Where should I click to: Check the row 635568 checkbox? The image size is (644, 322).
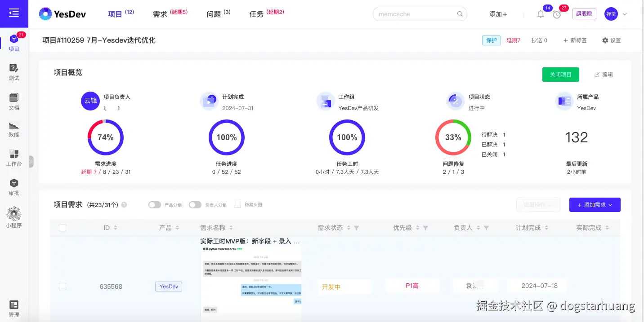63,287
